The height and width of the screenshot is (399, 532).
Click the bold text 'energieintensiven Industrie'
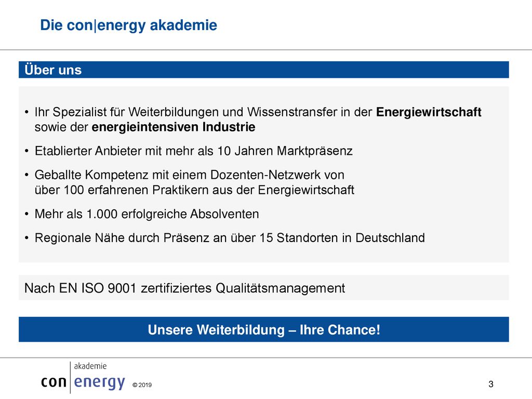click(x=174, y=127)
